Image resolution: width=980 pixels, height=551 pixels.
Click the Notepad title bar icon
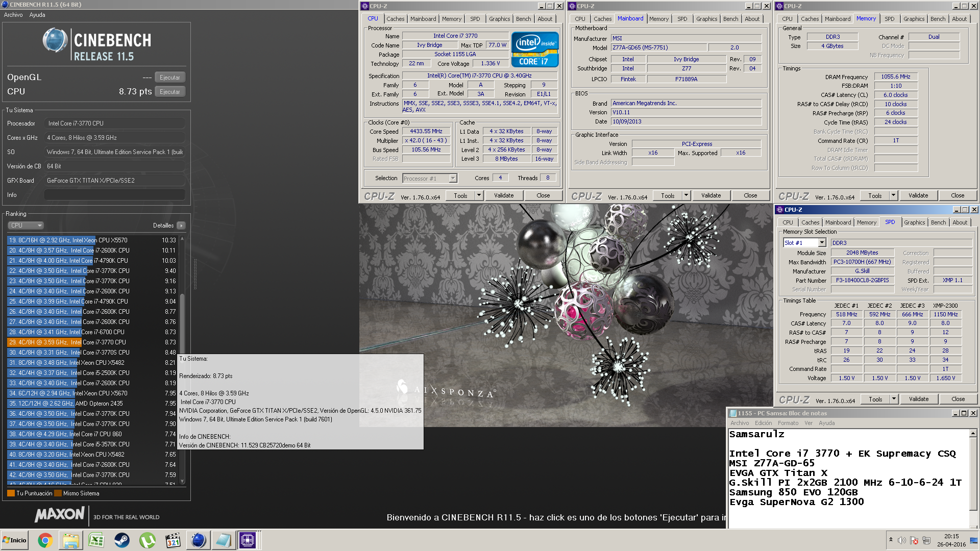733,413
